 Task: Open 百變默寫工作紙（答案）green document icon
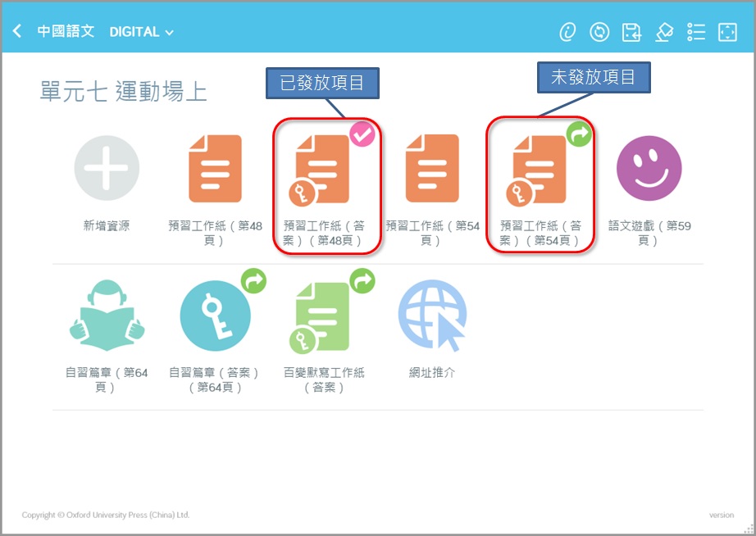320,318
